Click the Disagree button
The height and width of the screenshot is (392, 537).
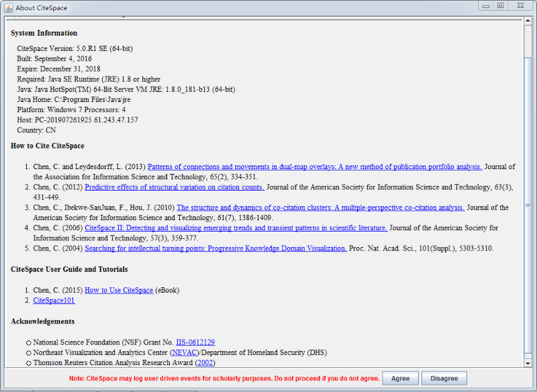click(444, 379)
